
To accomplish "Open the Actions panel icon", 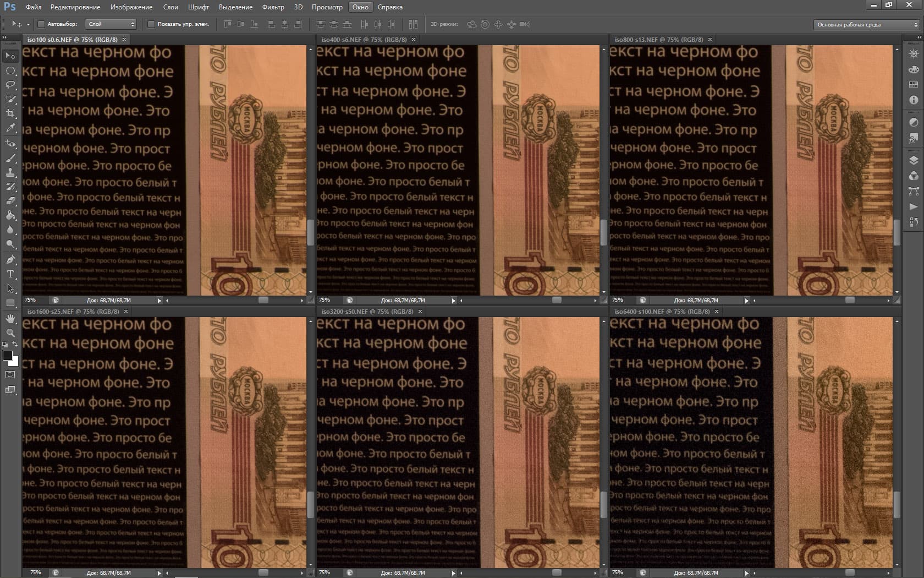I will pos(914,206).
